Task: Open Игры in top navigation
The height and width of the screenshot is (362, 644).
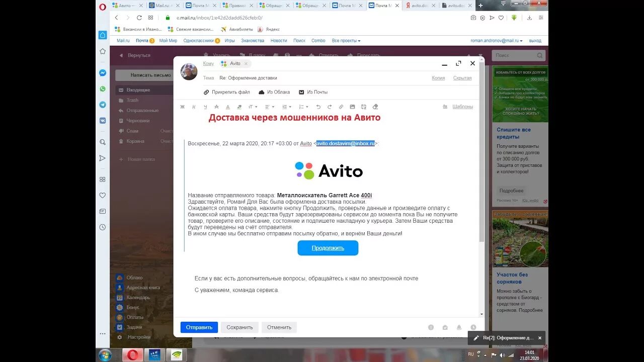Action: pos(229,41)
